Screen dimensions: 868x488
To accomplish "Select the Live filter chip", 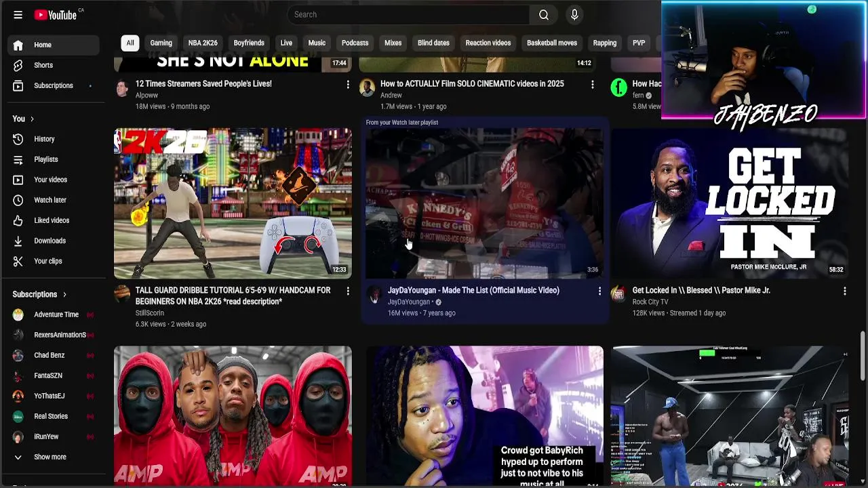I will click(286, 43).
